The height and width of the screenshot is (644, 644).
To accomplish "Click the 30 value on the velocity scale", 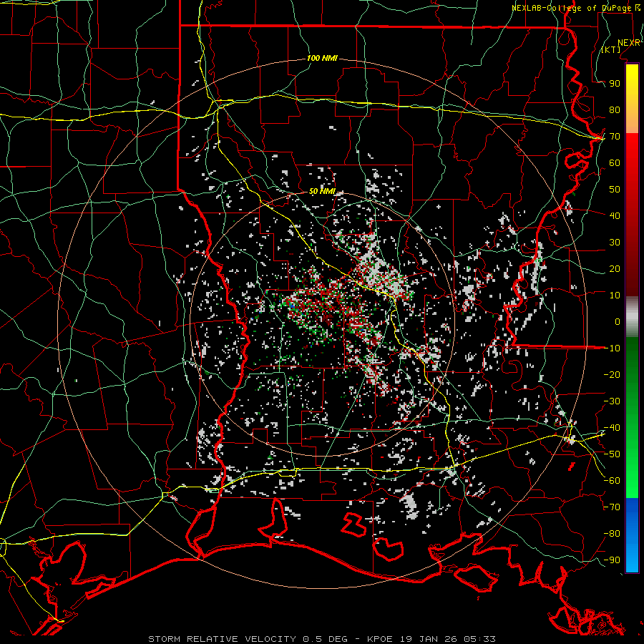I will coord(615,243).
